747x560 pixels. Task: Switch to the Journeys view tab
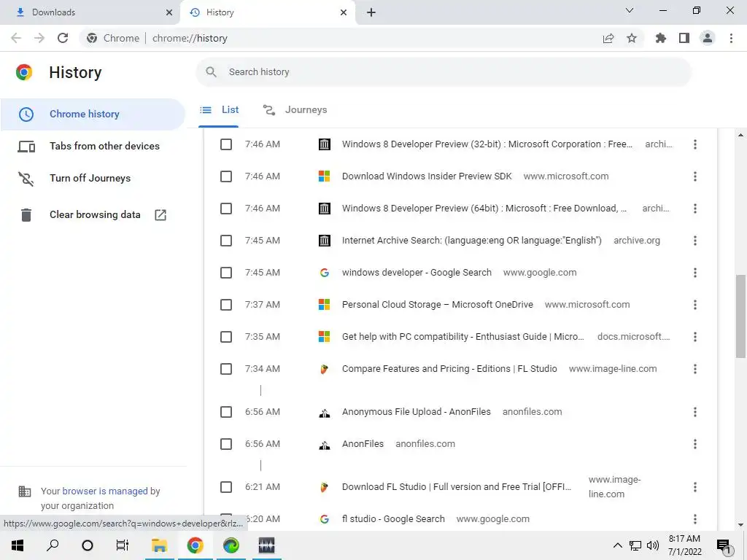[295, 110]
